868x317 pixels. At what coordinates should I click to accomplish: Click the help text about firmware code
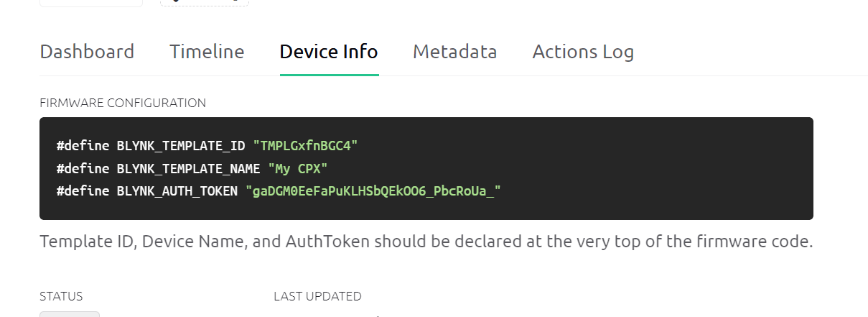click(x=426, y=242)
